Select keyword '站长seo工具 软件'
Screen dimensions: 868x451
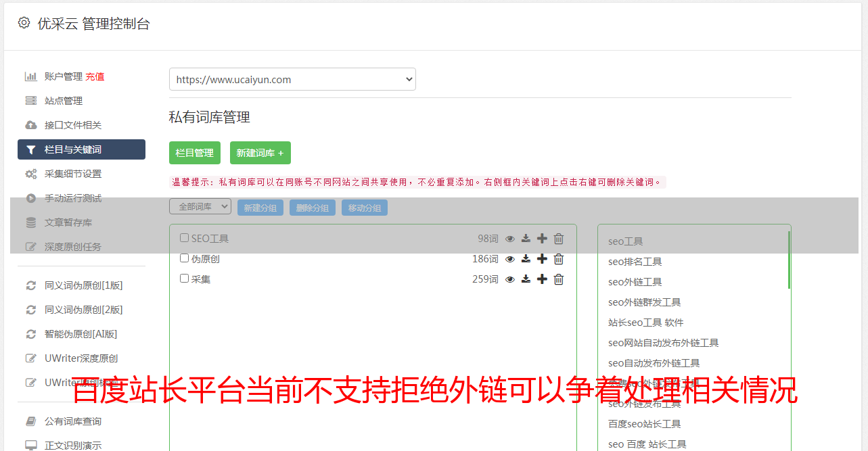click(x=646, y=323)
